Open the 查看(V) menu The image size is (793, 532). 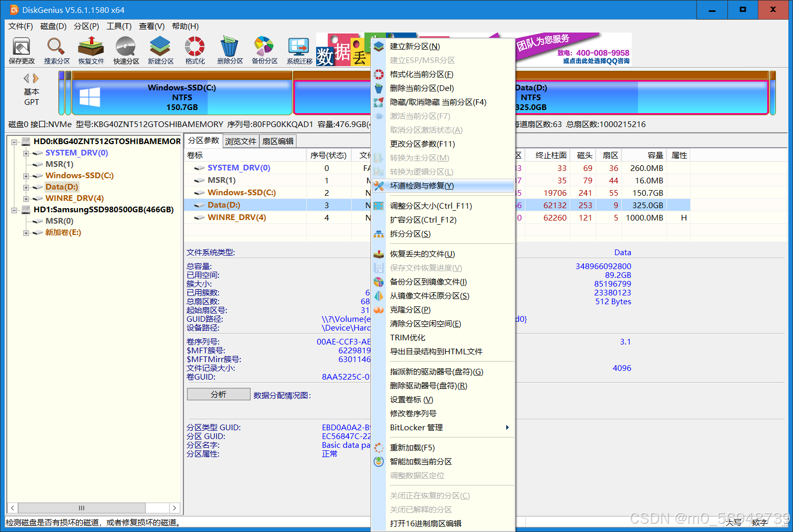tap(152, 26)
